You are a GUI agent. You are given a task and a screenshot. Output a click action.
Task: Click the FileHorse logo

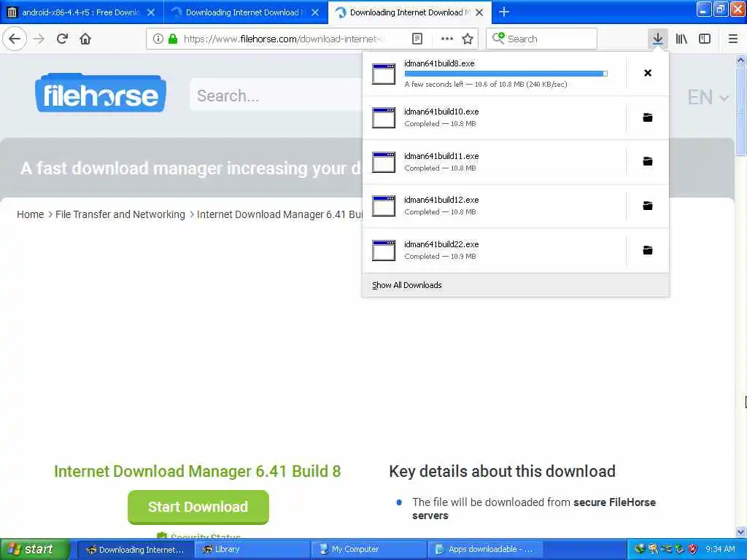(101, 93)
